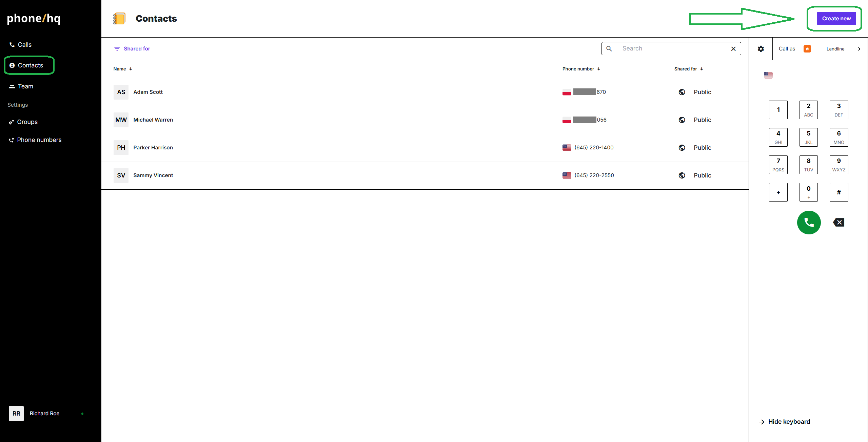
Task: Open the Shared for filter
Action: (132, 49)
